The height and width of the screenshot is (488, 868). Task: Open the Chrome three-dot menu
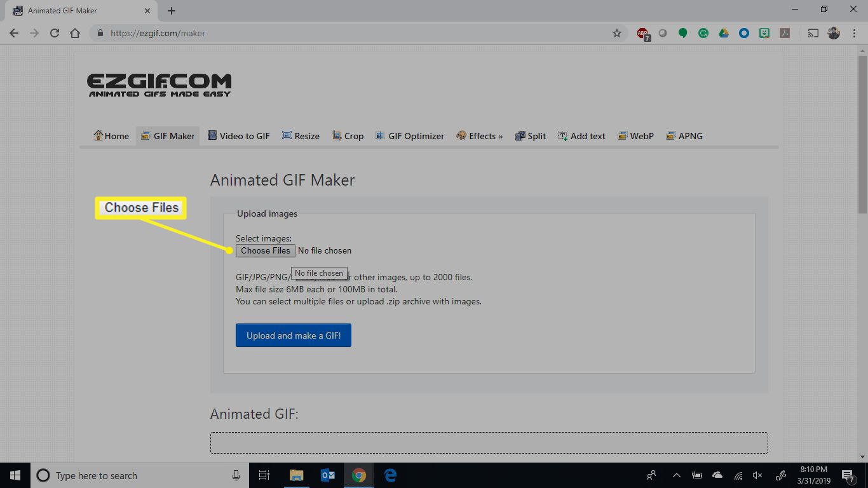tap(855, 33)
